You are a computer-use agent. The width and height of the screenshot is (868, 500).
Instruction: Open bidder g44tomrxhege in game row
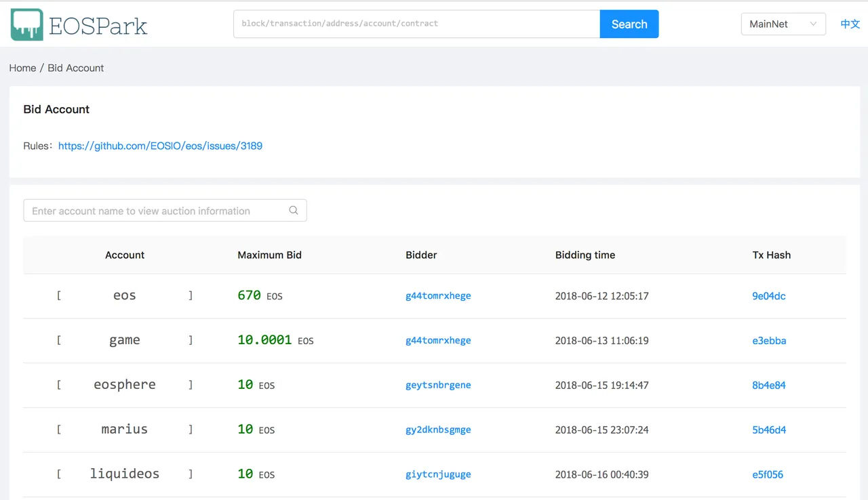click(x=438, y=341)
